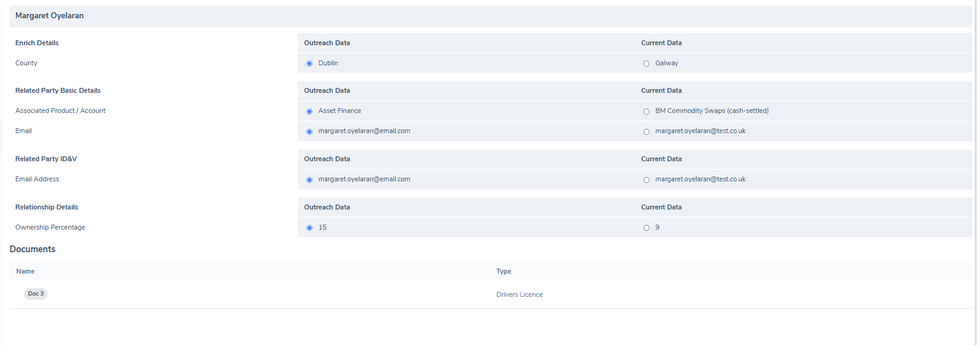Click the County field label
This screenshot has width=980, height=345.
[x=26, y=63]
